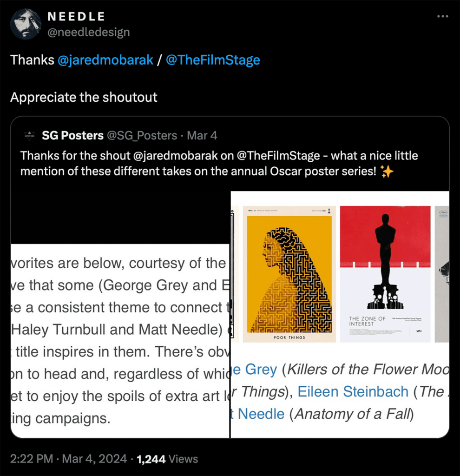Open the blue @TheFilmStage mention

(x=212, y=60)
